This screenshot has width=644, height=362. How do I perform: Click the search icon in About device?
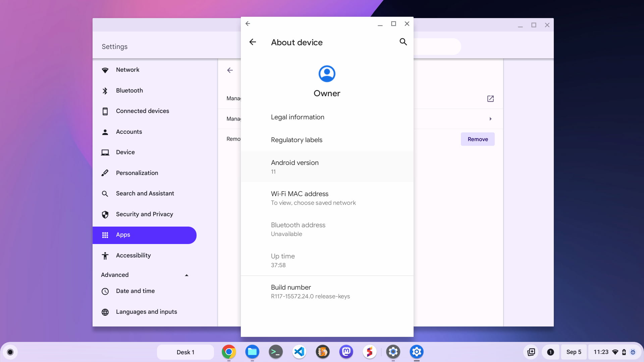(x=404, y=42)
